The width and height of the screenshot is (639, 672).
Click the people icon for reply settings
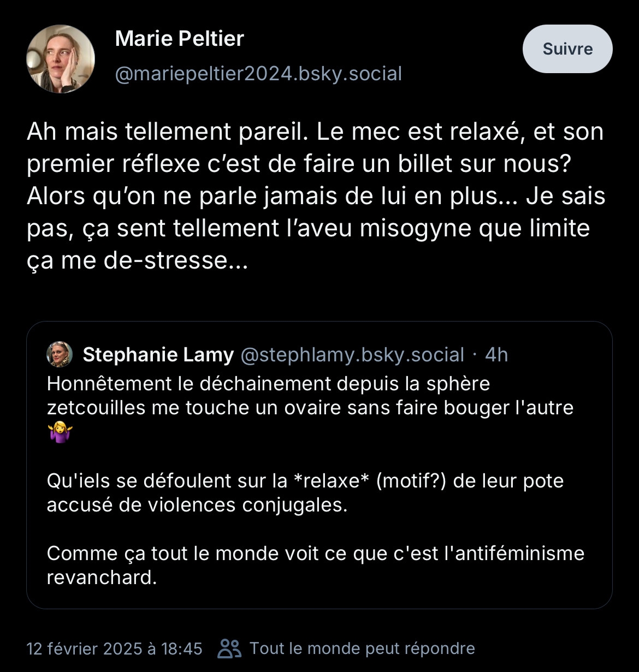[x=229, y=649]
